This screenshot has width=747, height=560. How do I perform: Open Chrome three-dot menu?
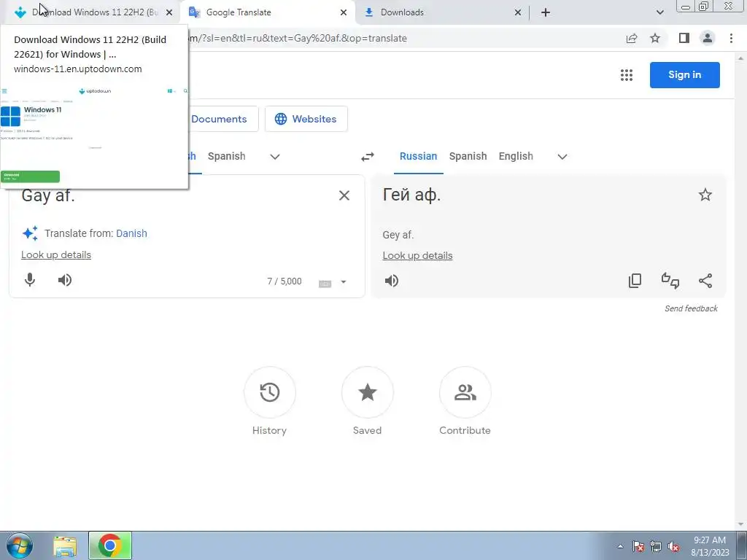731,38
